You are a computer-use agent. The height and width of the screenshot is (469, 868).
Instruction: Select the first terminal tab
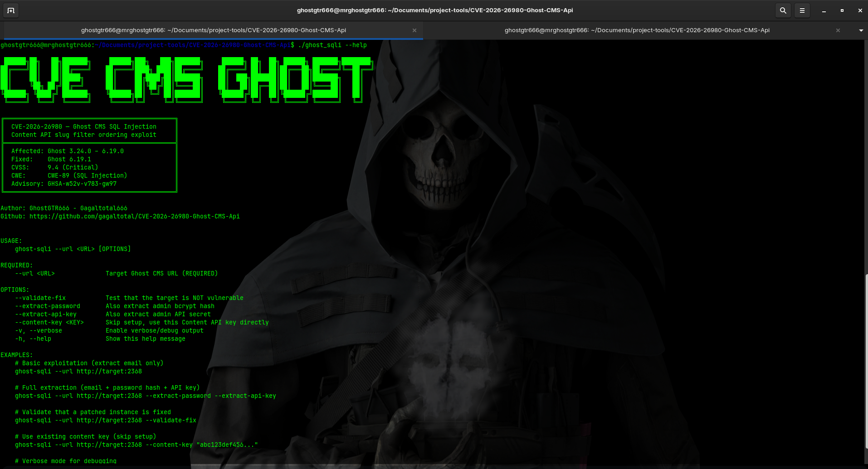pos(214,30)
